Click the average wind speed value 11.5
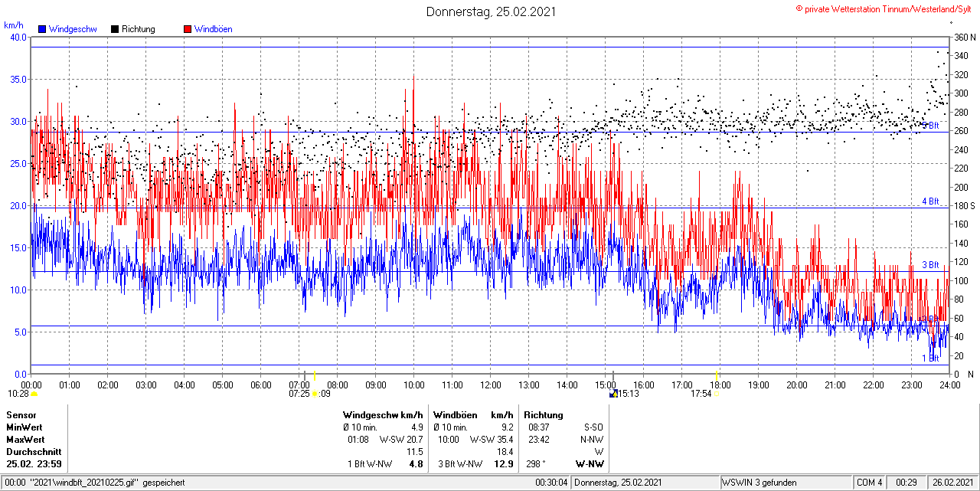 tap(415, 452)
